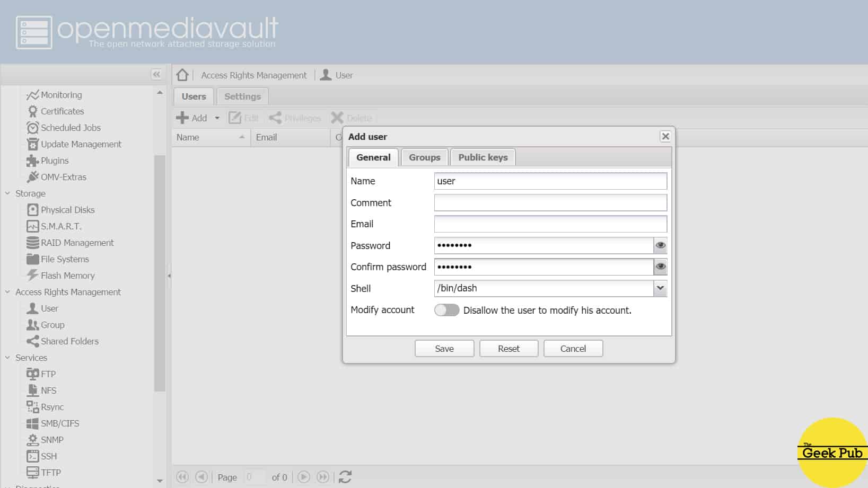The width and height of the screenshot is (868, 488).
Task: Open Add button dropdown arrow
Action: (x=217, y=118)
